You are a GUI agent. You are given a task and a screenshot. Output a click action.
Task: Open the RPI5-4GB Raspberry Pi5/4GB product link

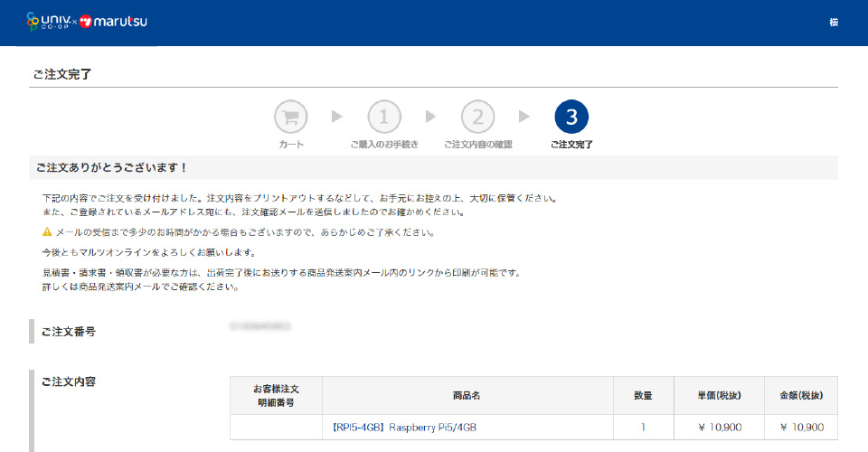click(403, 427)
